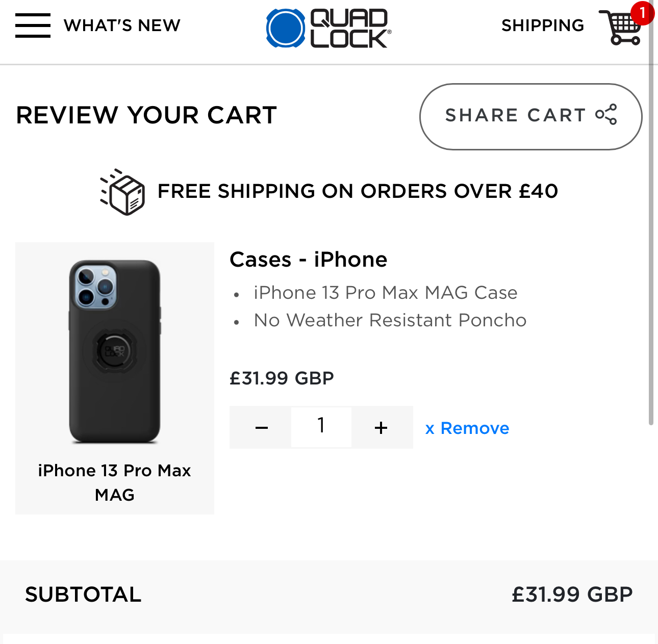Click the free shipping over £40 banner text

click(358, 191)
